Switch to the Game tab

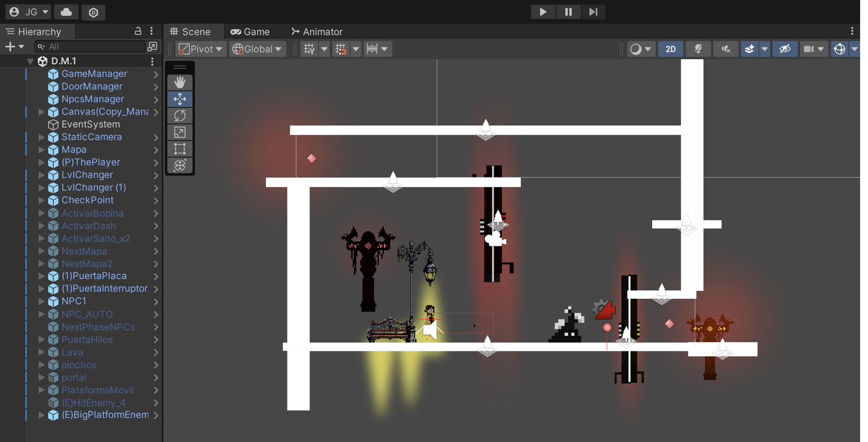tap(250, 32)
